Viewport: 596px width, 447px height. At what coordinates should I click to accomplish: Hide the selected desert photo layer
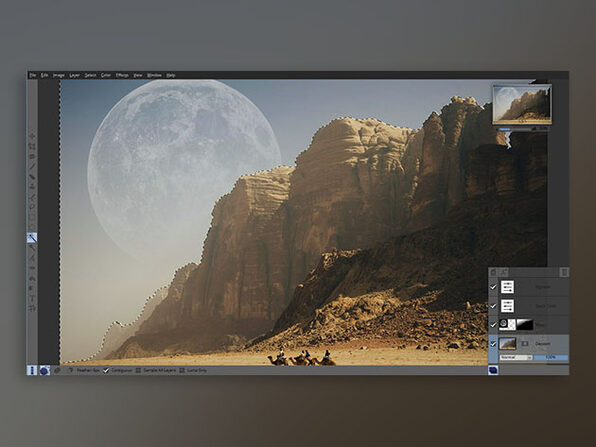493,344
